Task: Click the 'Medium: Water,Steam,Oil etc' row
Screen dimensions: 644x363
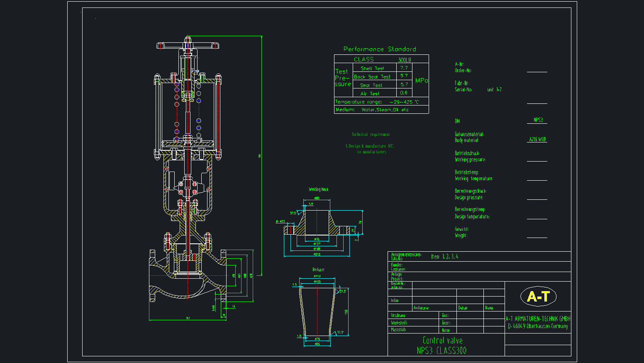Action: (381, 110)
